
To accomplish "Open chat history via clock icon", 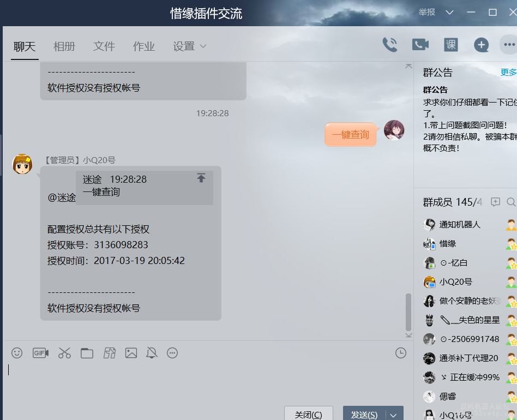I will pyautogui.click(x=401, y=353).
